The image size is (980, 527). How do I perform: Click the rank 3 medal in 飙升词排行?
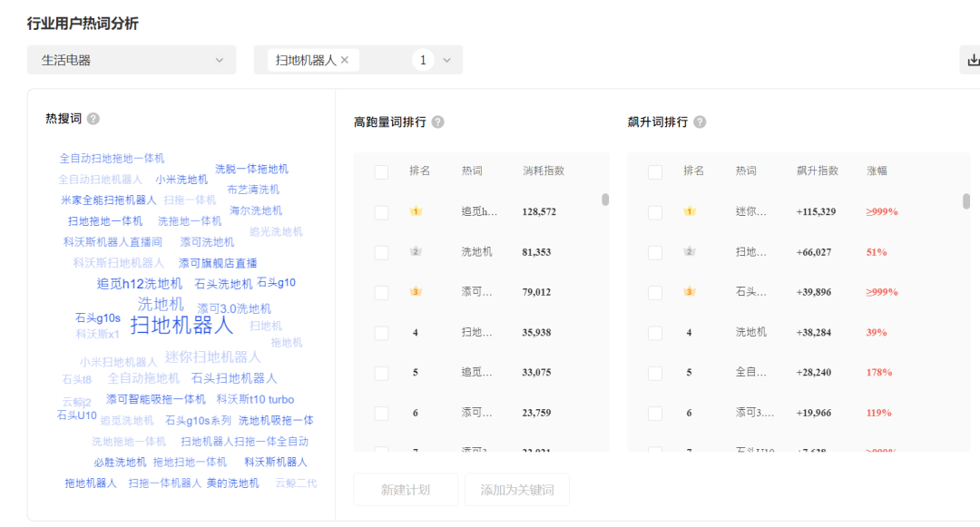(x=690, y=292)
